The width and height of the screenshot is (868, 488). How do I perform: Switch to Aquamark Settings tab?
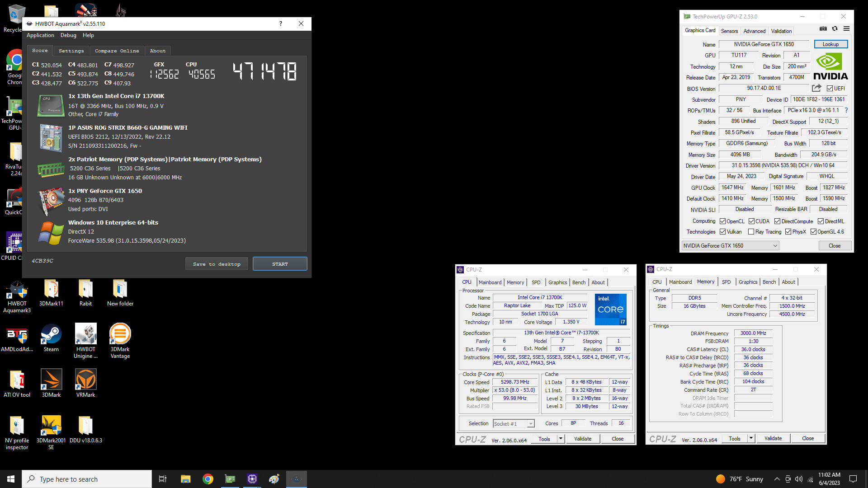(x=71, y=51)
